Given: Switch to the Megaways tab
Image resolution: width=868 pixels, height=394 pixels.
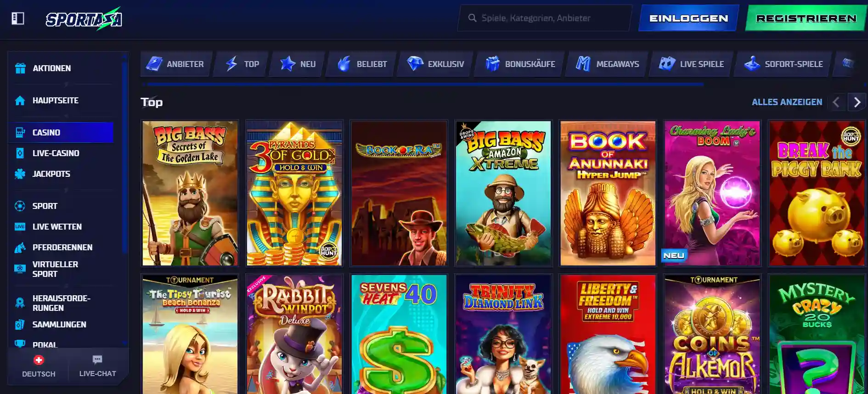Looking at the screenshot, I should click(x=607, y=64).
